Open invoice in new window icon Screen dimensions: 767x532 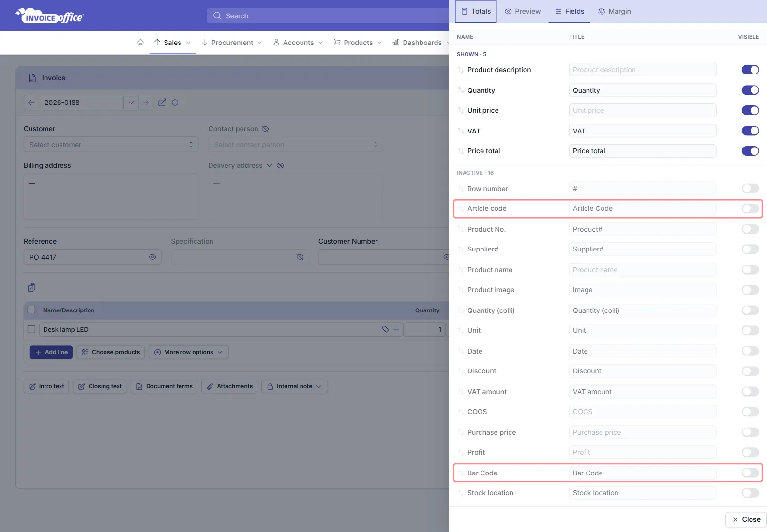click(x=163, y=103)
